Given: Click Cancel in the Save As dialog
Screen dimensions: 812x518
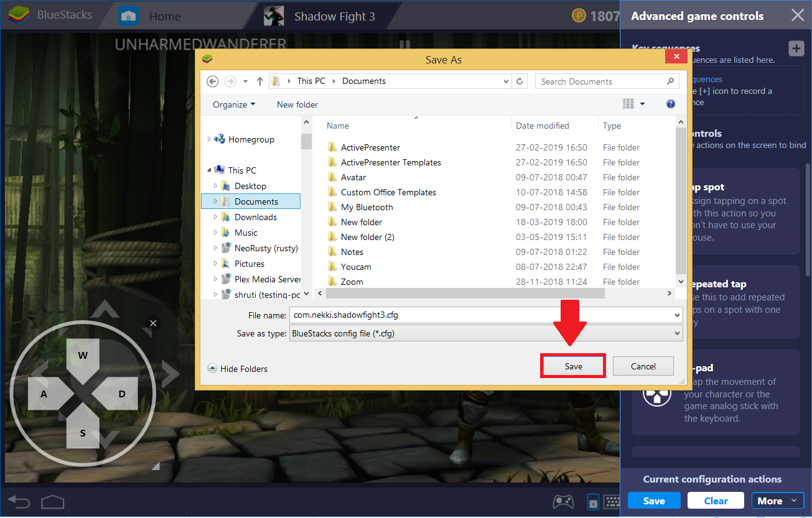Looking at the screenshot, I should [643, 366].
